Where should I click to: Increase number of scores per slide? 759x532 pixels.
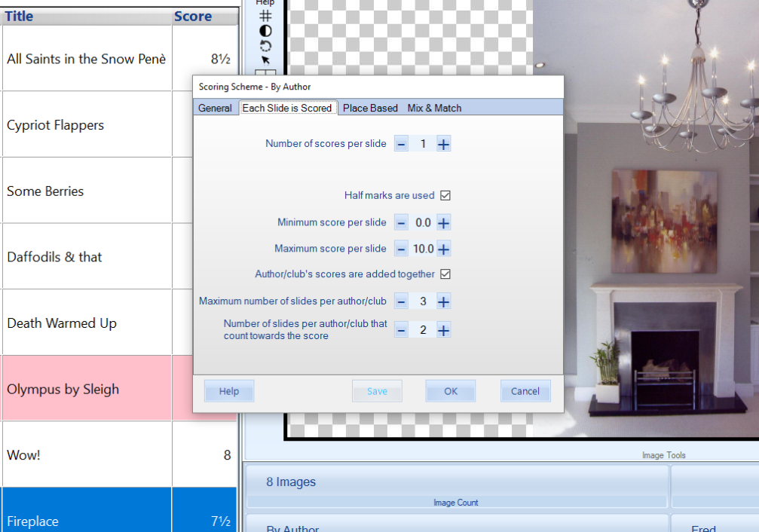[443, 144]
